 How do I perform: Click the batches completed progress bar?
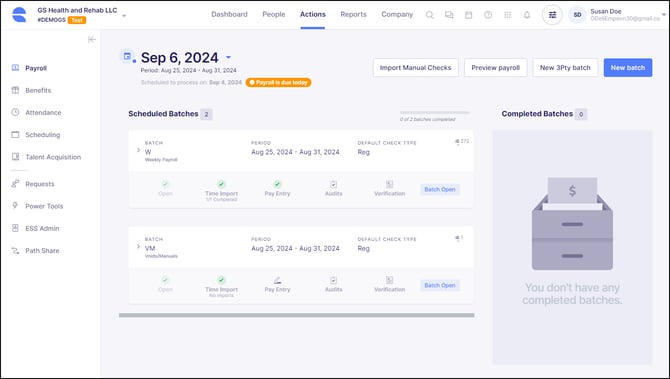435,112
